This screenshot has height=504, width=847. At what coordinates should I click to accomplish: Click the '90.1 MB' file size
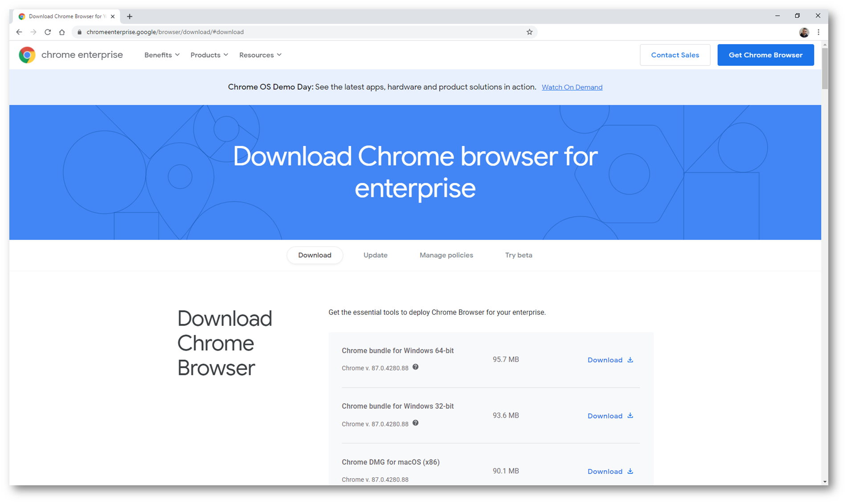pyautogui.click(x=506, y=471)
